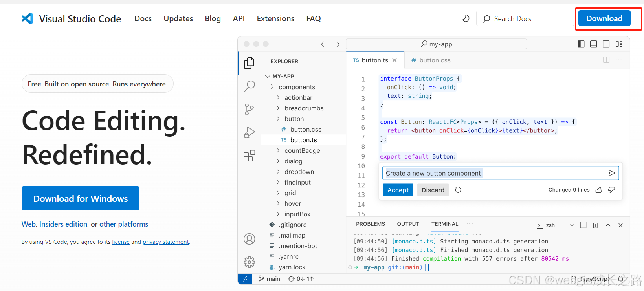The height and width of the screenshot is (291, 644).
Task: Toggle bottom panel layout icon
Action: (594, 44)
